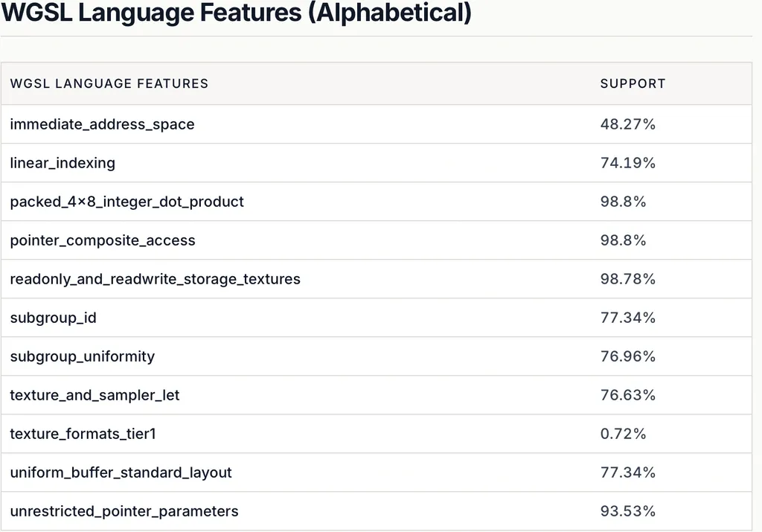Image resolution: width=762 pixels, height=532 pixels.
Task: Click the subgroup_id feature name
Action: [x=54, y=318]
